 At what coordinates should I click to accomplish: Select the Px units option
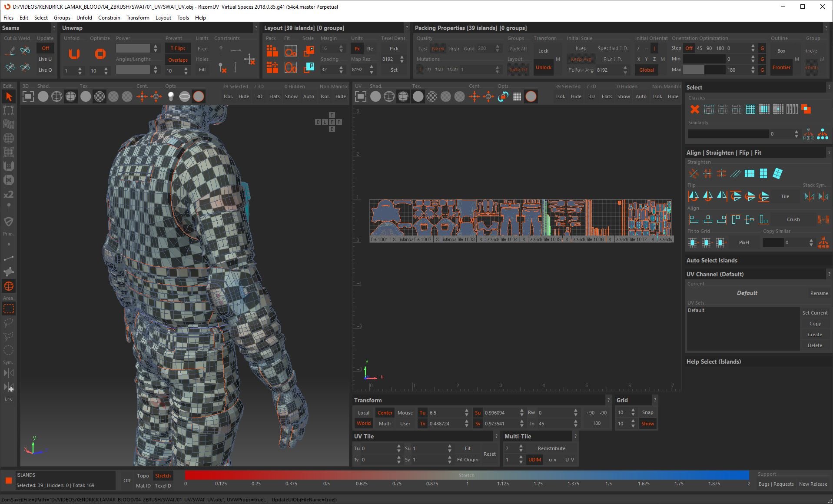point(357,49)
